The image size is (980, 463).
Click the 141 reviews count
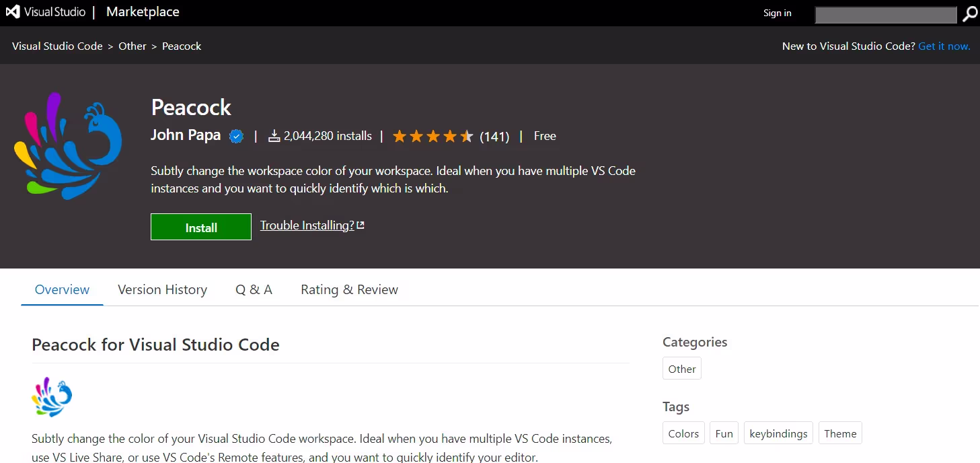coord(494,137)
